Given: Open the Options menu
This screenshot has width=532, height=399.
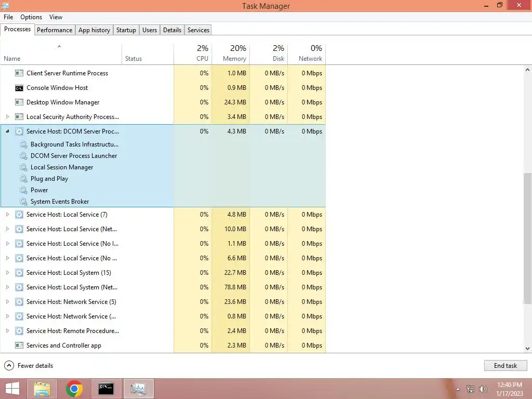Looking at the screenshot, I should 31,17.
